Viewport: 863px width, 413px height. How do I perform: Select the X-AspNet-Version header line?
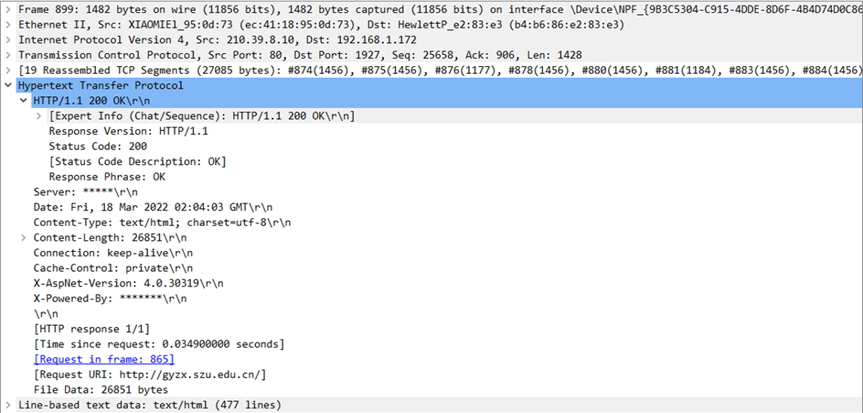(129, 284)
